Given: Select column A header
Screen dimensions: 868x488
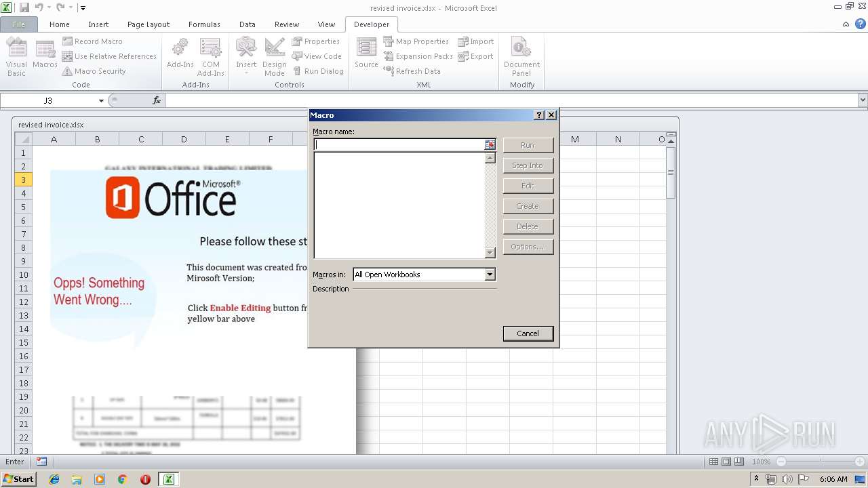Looking at the screenshot, I should (54, 140).
